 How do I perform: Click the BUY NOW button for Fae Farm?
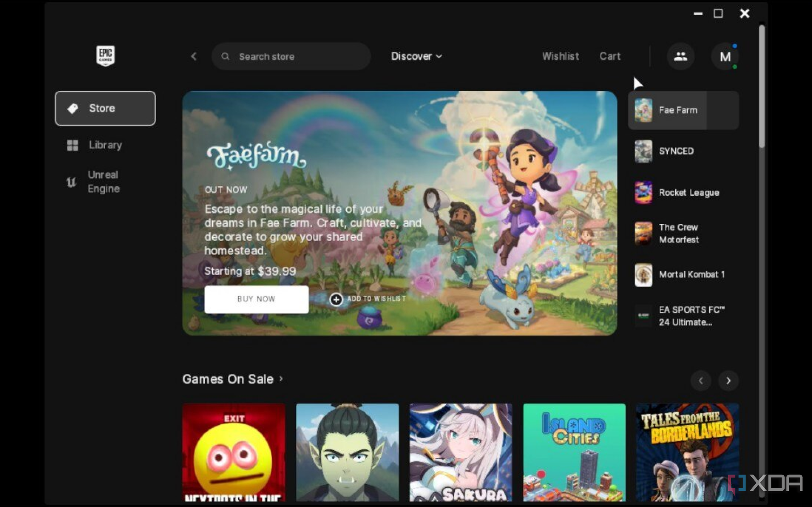(x=256, y=298)
